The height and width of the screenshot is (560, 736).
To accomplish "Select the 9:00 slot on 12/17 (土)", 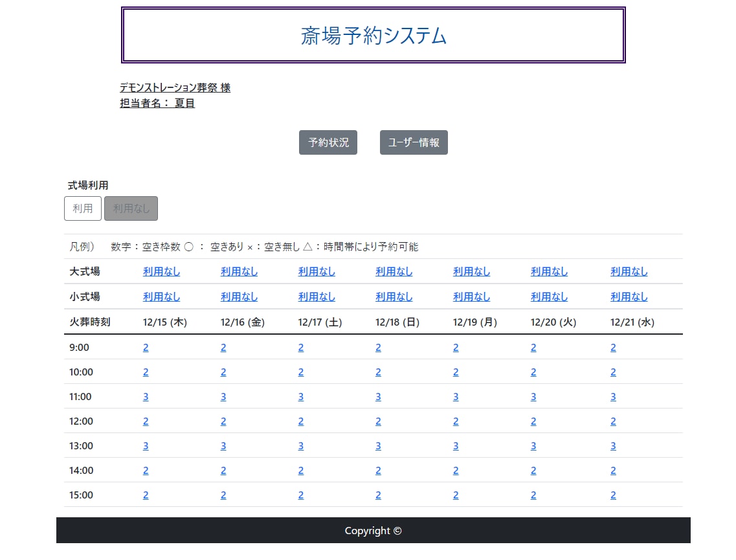I will tap(301, 348).
